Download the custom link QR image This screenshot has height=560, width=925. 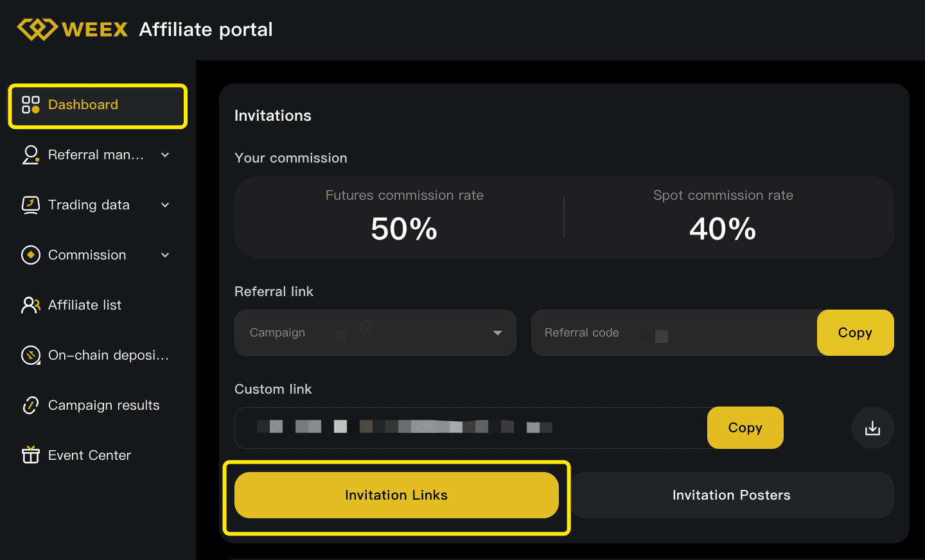coord(872,428)
